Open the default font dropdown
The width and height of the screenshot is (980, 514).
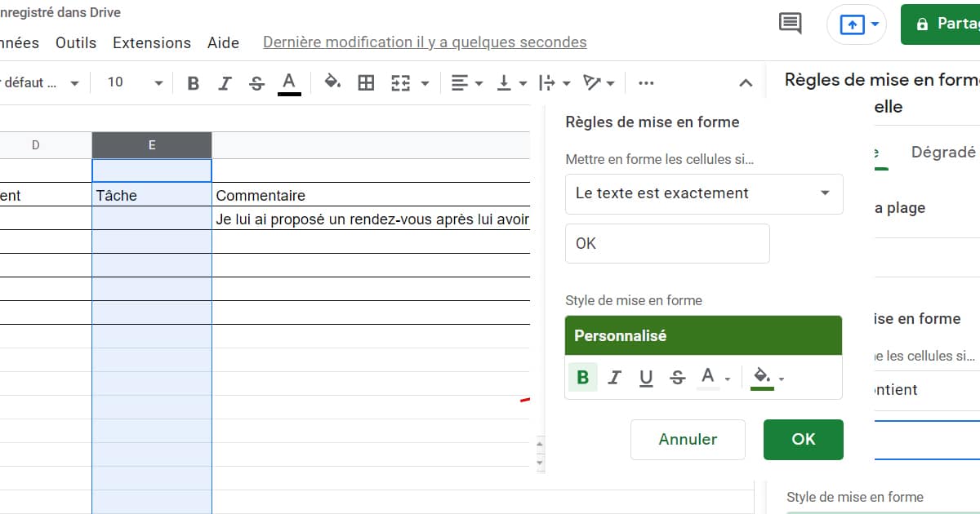[x=39, y=83]
